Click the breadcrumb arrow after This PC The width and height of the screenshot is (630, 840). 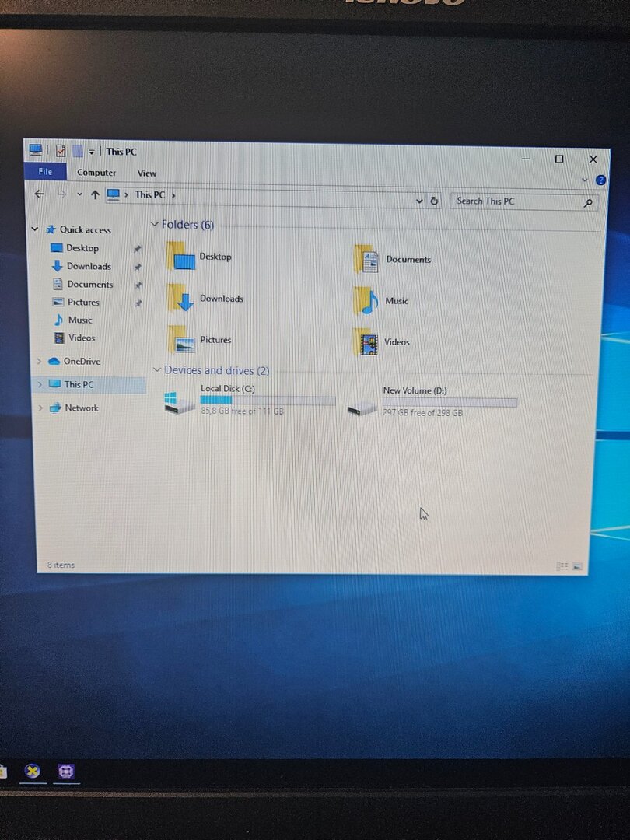173,195
